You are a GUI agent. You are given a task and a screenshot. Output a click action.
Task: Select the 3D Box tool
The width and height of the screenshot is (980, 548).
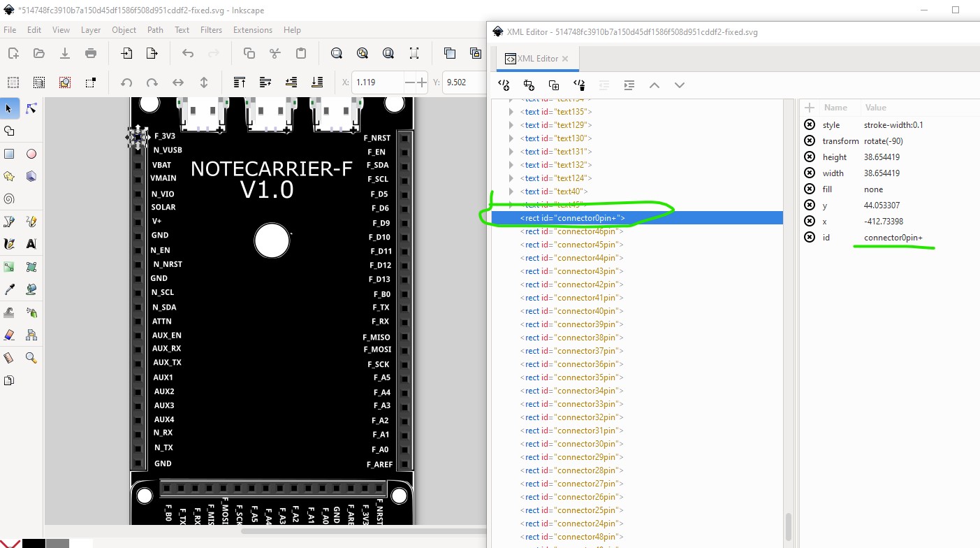[31, 176]
